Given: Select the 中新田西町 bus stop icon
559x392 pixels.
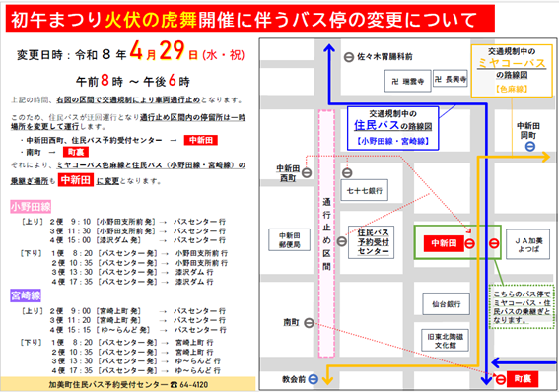Looking at the screenshot, I should click(x=307, y=173).
